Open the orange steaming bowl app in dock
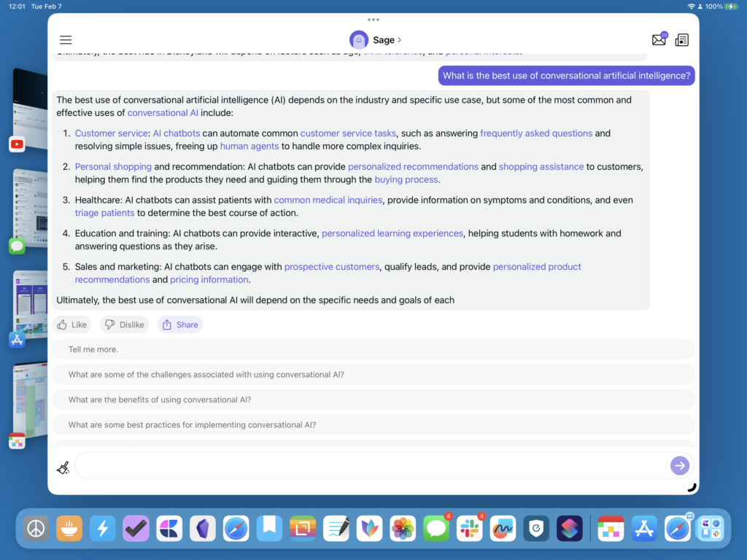The height and width of the screenshot is (560, 747). pos(69,529)
